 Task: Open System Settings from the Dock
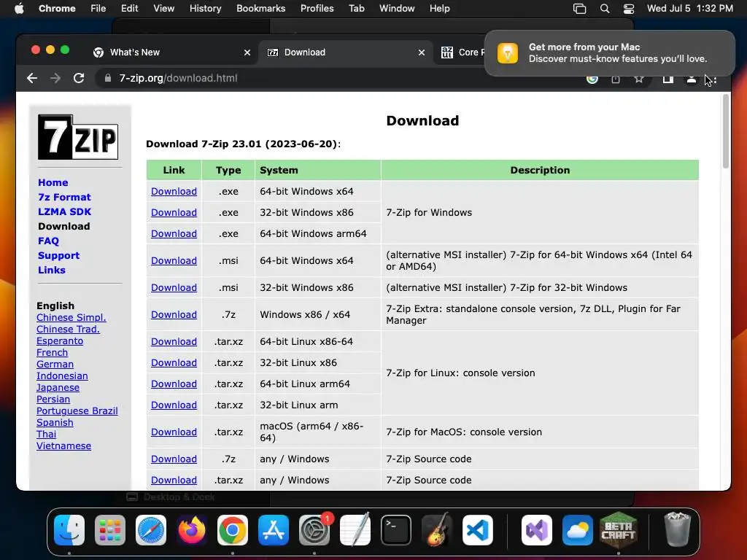314,530
